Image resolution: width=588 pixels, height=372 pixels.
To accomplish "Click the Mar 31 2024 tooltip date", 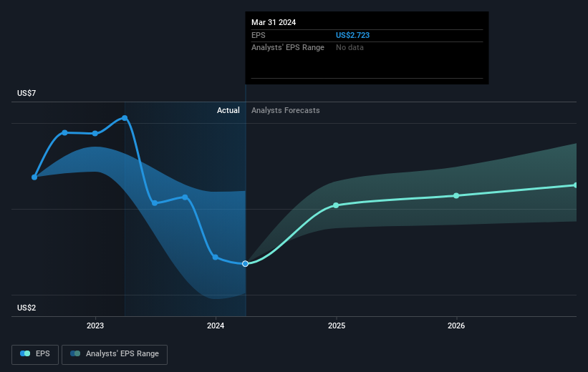I will 274,22.
